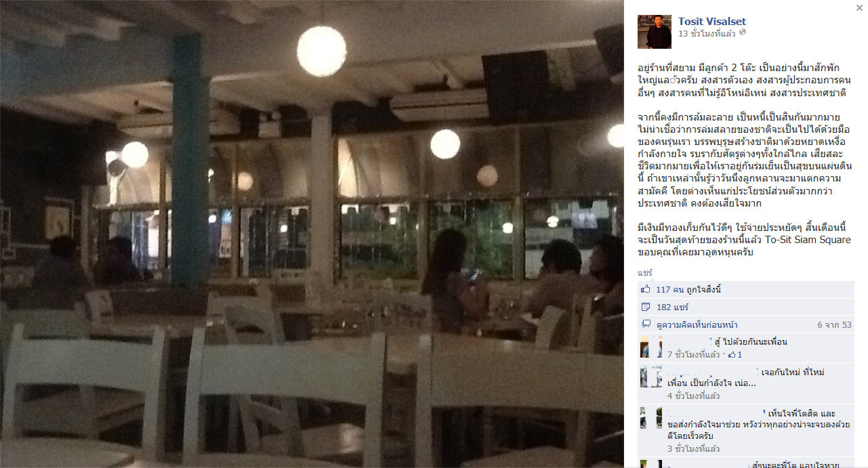Open the second commenter's avatar

[x=650, y=377]
